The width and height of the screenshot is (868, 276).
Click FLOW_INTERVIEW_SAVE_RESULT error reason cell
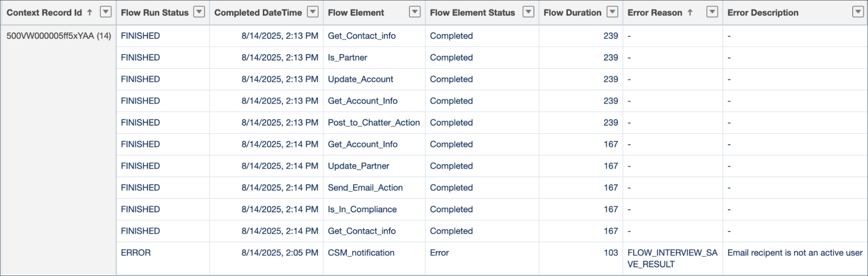672,258
